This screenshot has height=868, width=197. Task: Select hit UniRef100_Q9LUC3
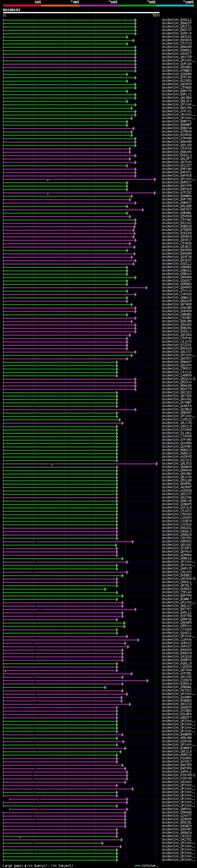click(x=177, y=101)
